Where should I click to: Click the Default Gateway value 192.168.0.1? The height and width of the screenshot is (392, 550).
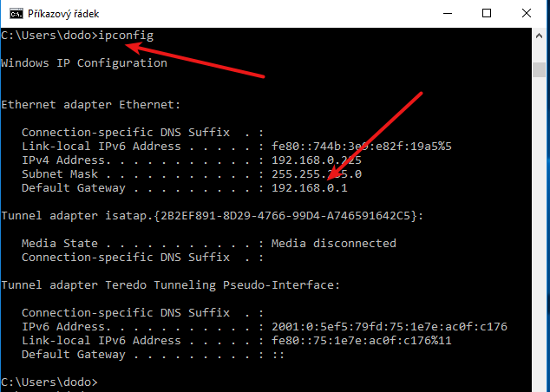coord(309,187)
